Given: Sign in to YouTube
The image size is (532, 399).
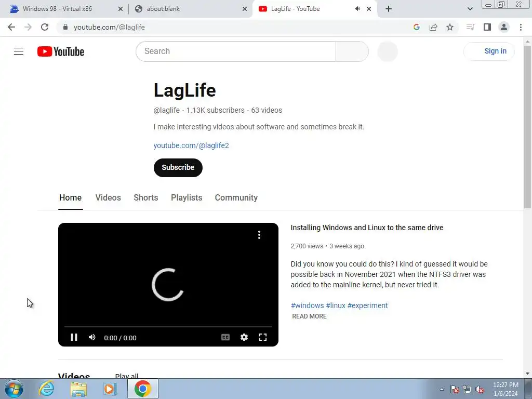Looking at the screenshot, I should 489,51.
